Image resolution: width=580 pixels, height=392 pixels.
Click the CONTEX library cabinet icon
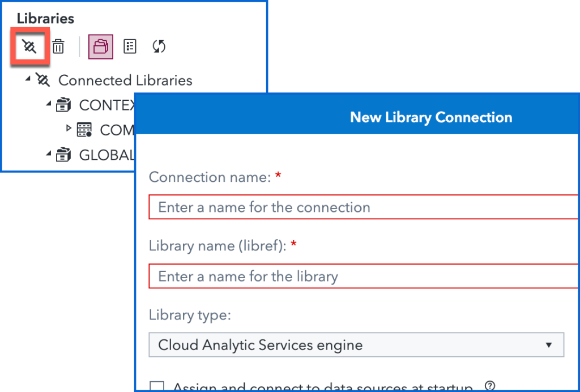point(63,105)
